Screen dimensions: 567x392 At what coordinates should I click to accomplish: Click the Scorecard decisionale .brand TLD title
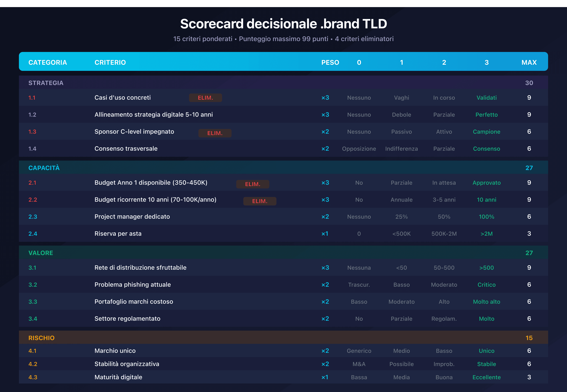click(283, 24)
